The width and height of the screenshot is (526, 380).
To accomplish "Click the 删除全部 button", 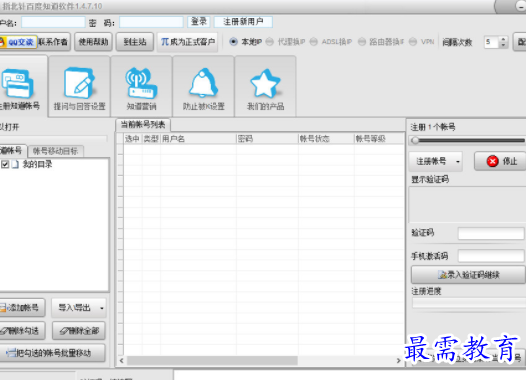I will 79,331.
